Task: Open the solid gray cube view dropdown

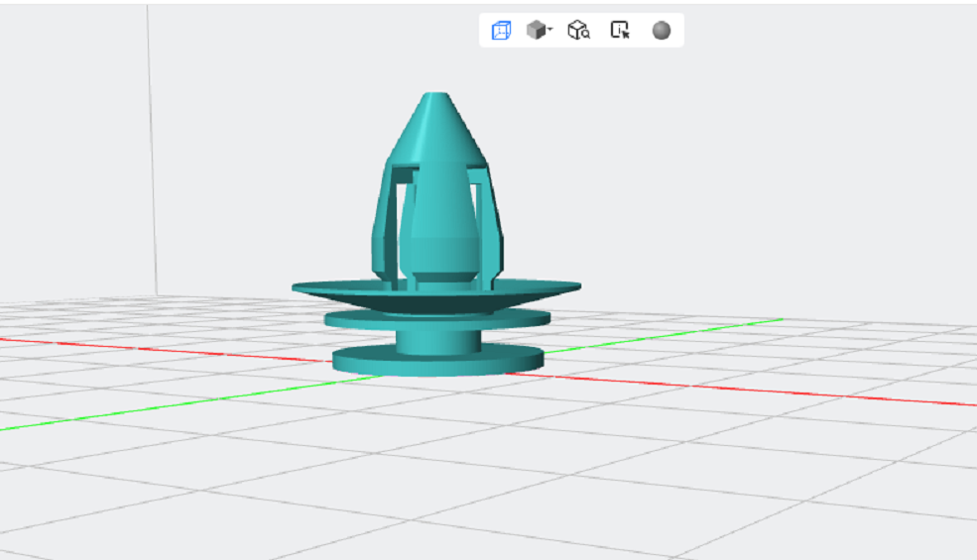Action: point(539,30)
